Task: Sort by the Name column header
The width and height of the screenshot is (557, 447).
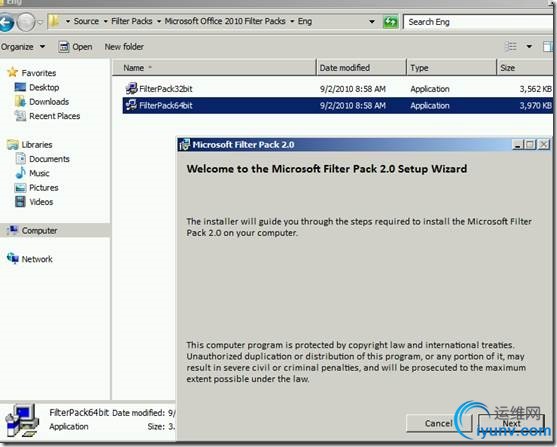Action: (x=214, y=68)
